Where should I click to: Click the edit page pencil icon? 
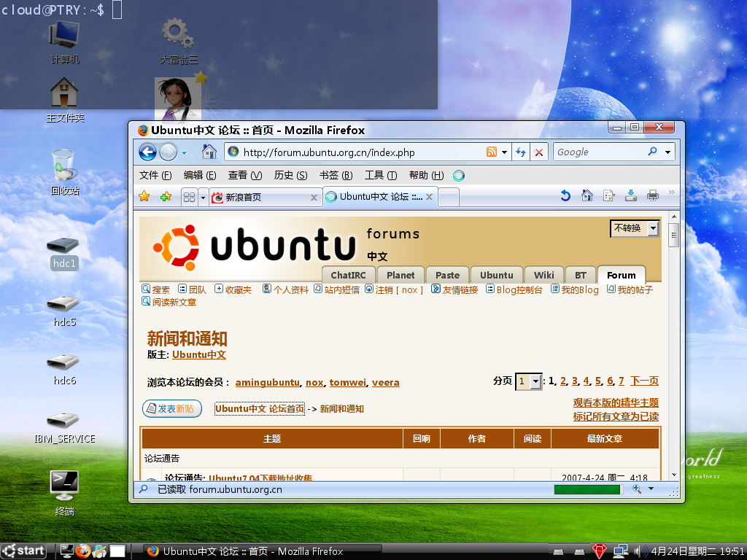coord(609,195)
